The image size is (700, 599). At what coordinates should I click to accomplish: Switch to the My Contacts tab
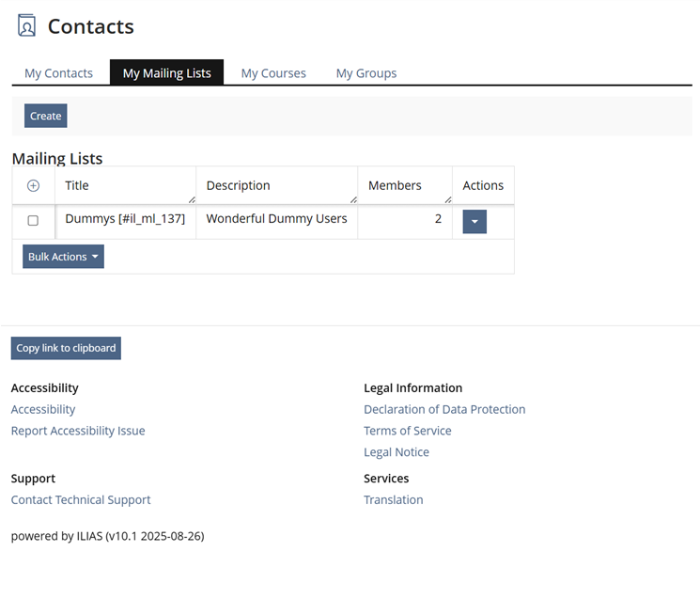[58, 73]
